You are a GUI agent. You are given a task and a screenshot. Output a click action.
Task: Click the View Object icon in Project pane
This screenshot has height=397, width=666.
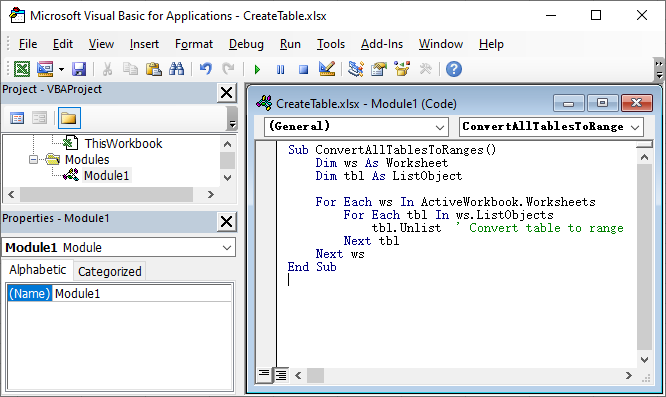click(40, 118)
